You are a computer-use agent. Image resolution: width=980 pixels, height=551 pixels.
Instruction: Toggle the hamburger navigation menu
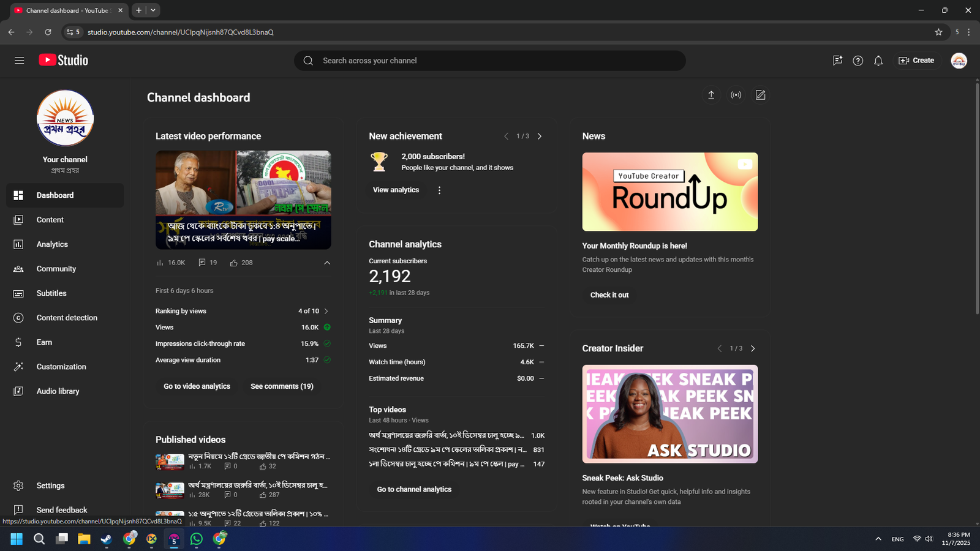click(20, 61)
